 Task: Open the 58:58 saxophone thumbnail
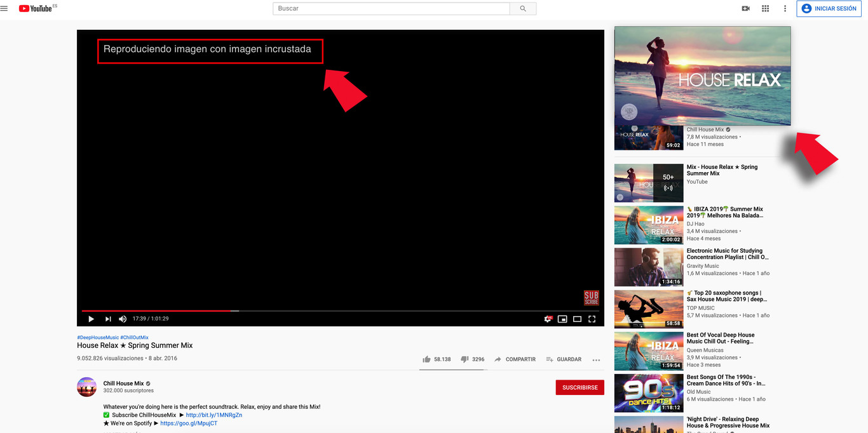tap(649, 309)
